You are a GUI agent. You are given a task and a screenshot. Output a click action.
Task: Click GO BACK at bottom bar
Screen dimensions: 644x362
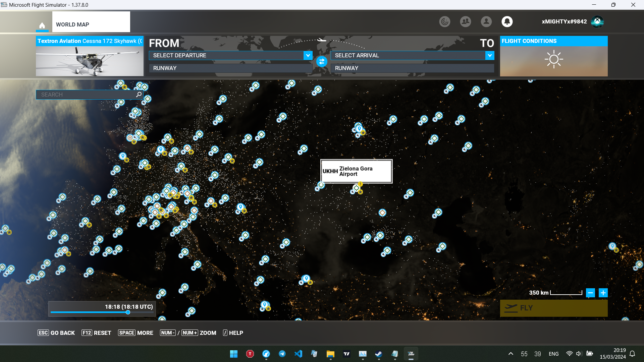[56, 333]
